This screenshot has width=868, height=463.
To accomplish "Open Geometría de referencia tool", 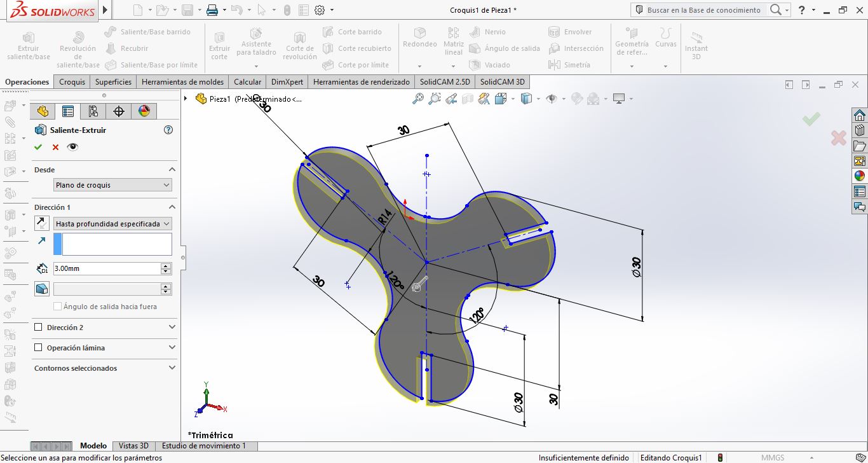I will (632, 42).
